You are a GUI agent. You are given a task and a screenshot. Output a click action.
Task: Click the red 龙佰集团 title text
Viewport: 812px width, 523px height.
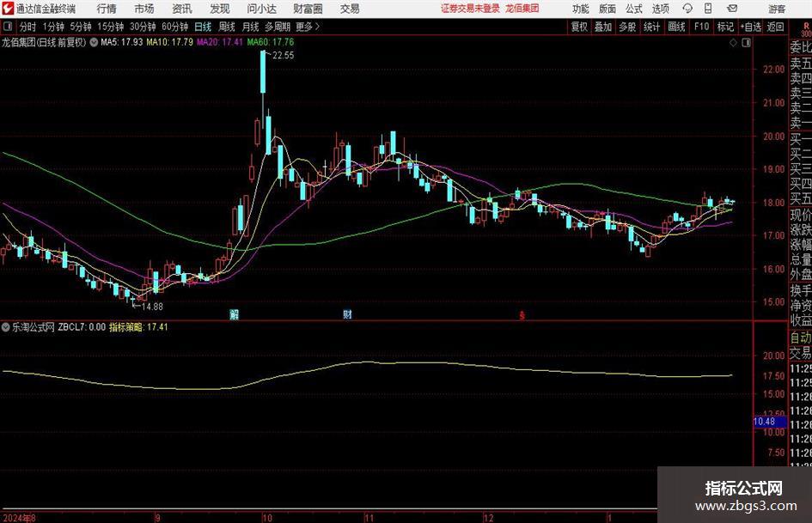point(522,9)
